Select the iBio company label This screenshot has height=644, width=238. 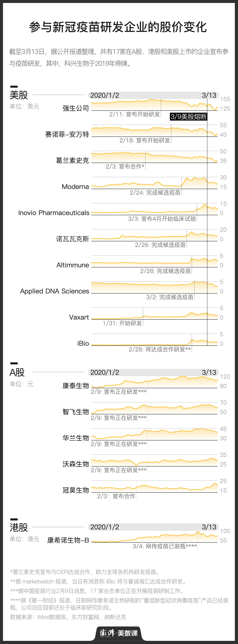pyautogui.click(x=83, y=344)
